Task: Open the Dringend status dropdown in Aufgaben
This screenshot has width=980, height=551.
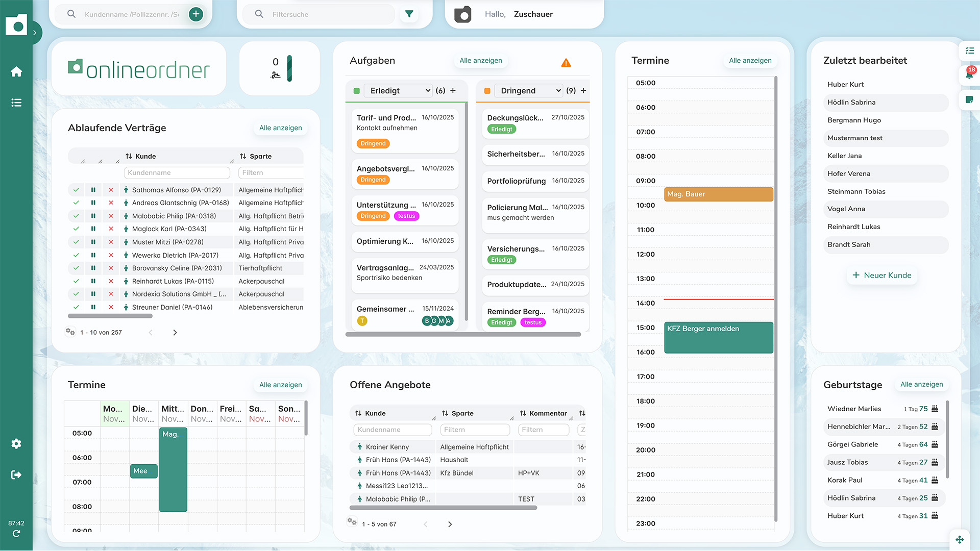Action: tap(528, 90)
